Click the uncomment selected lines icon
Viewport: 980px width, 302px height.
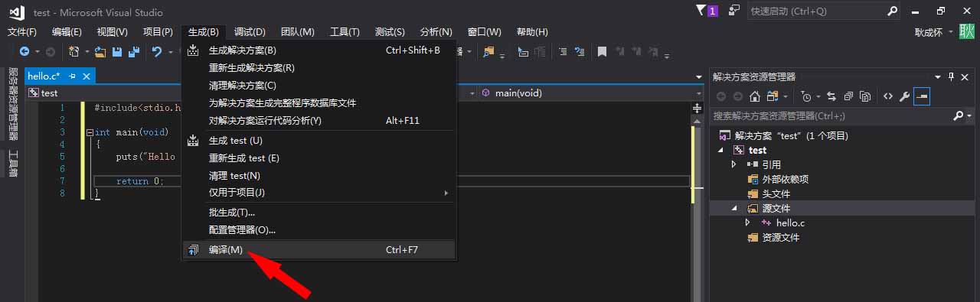click(580, 52)
